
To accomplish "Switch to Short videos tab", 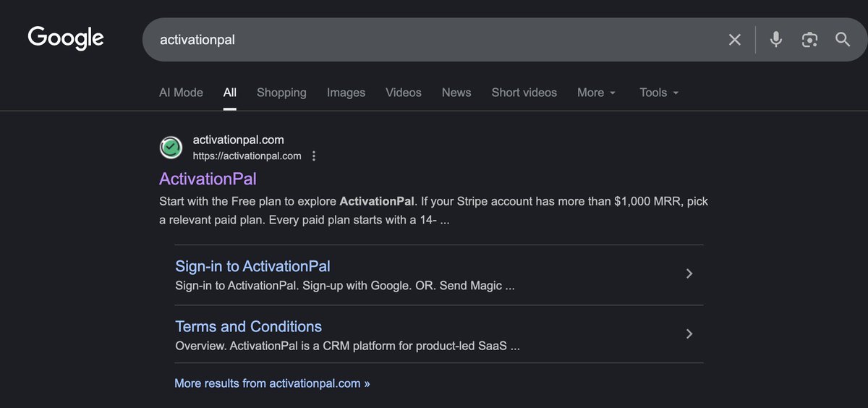I will click(x=524, y=93).
